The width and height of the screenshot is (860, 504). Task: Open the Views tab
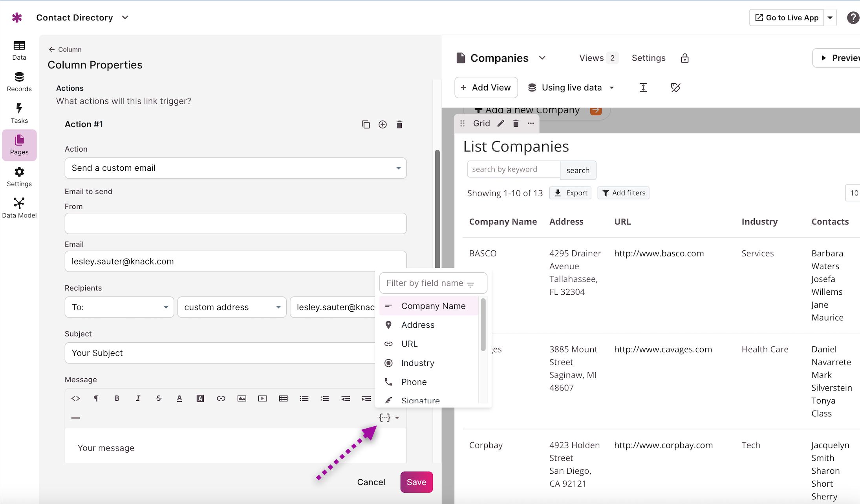pos(598,58)
